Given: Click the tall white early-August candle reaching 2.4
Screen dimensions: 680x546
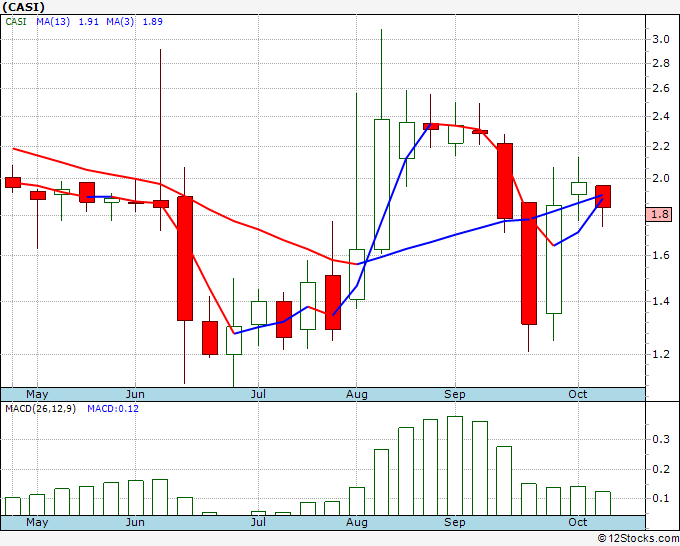Looking at the screenshot, I should pyautogui.click(x=382, y=184).
